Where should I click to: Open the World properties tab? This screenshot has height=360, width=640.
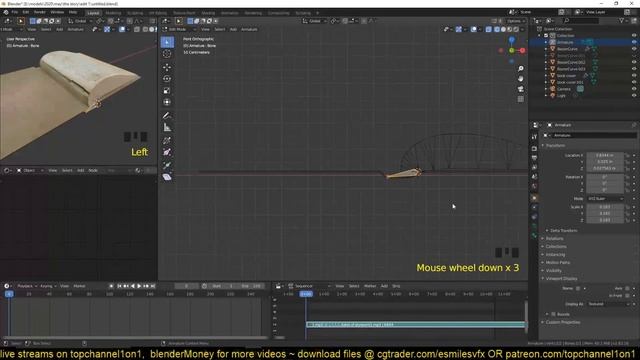tap(534, 187)
